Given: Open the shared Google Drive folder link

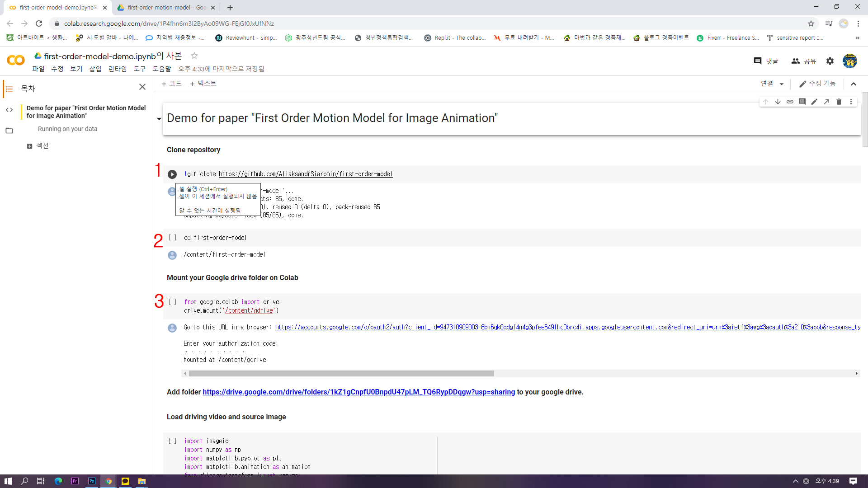Looking at the screenshot, I should [x=359, y=392].
